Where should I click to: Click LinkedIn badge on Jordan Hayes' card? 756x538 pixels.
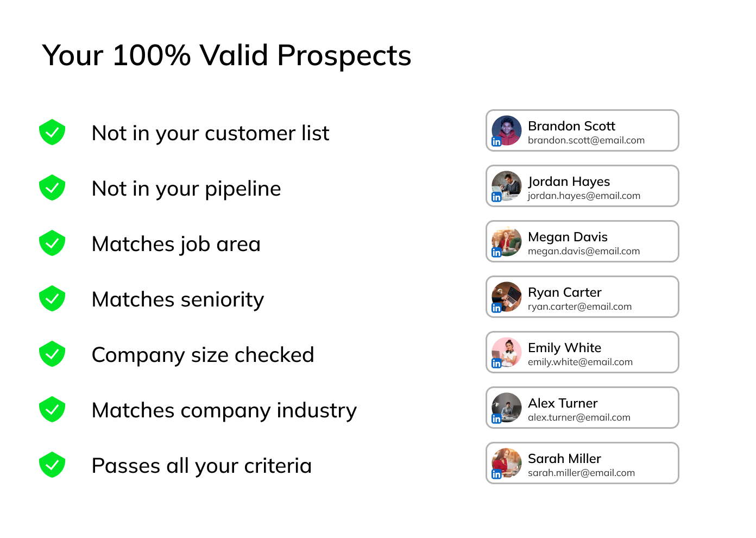click(x=496, y=197)
